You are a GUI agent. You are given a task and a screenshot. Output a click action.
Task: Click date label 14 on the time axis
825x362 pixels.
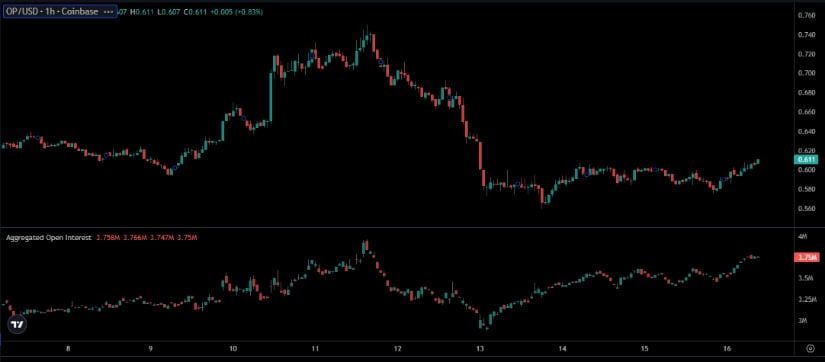562,348
